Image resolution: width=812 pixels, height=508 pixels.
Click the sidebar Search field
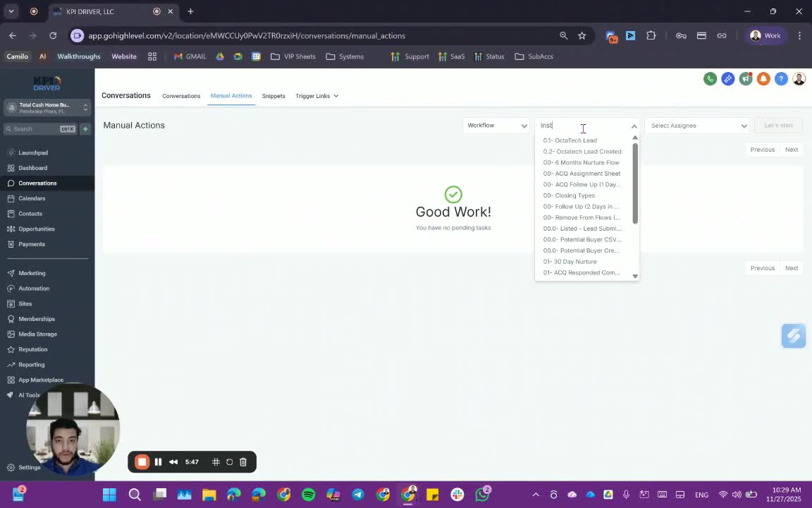tap(40, 129)
